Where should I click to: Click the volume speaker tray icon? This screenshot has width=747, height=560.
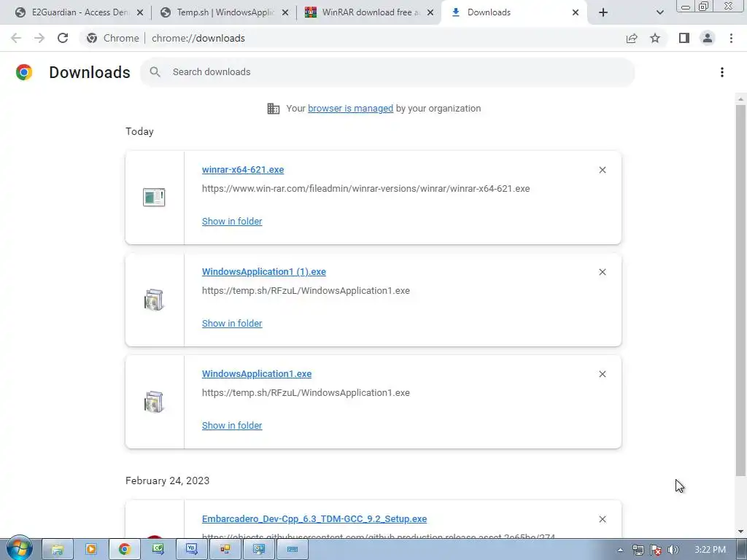click(673, 550)
